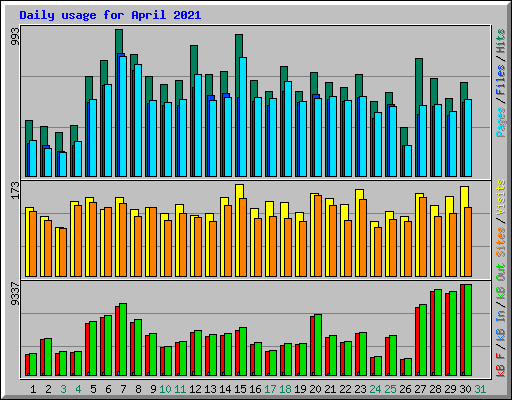The image size is (512, 400).
Task: Click day 29 label
Action: 450,389
